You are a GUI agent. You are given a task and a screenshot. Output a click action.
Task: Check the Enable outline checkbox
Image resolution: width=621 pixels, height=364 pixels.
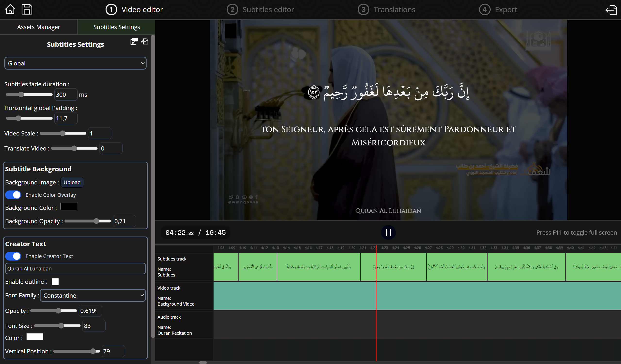[x=55, y=282]
